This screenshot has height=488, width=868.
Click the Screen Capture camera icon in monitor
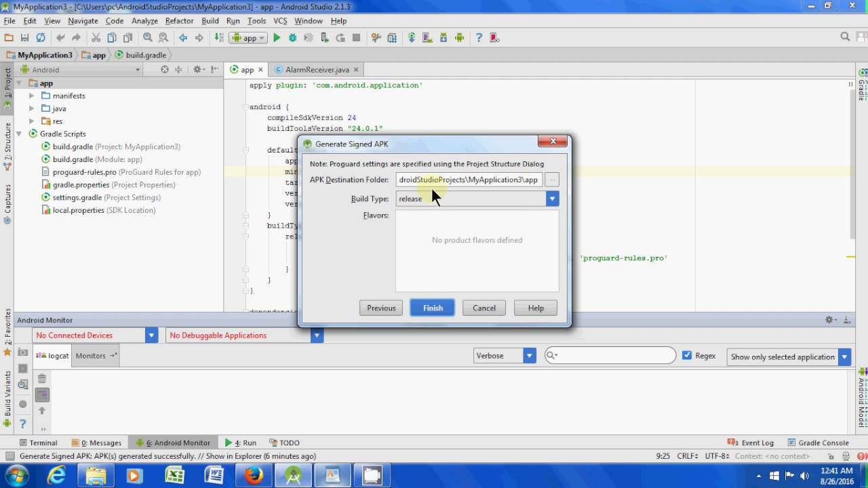23,352
